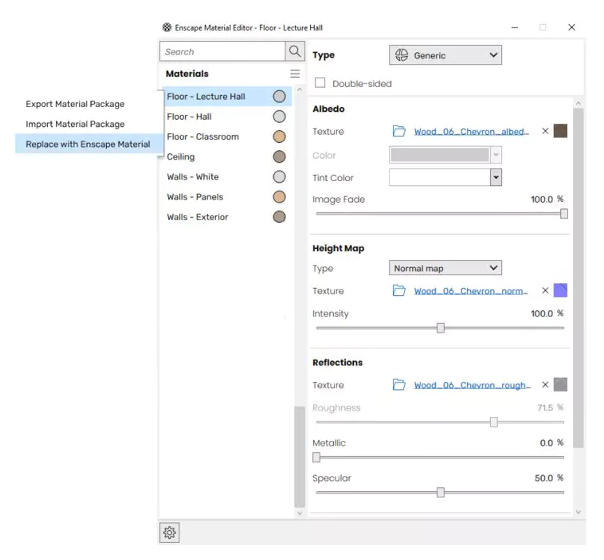
Task: Select Walls - Panels material
Action: tap(226, 197)
